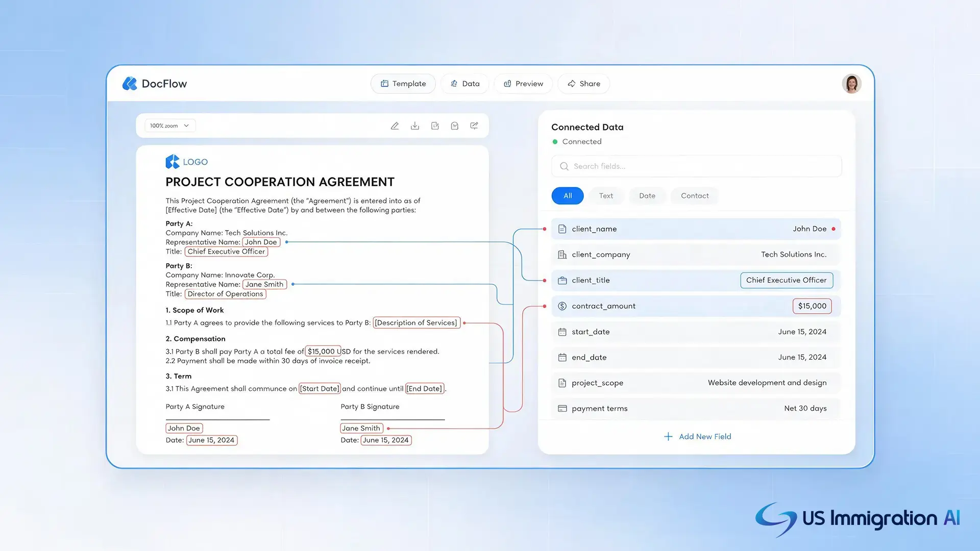
Task: Select the start_date field label
Action: [x=591, y=332]
